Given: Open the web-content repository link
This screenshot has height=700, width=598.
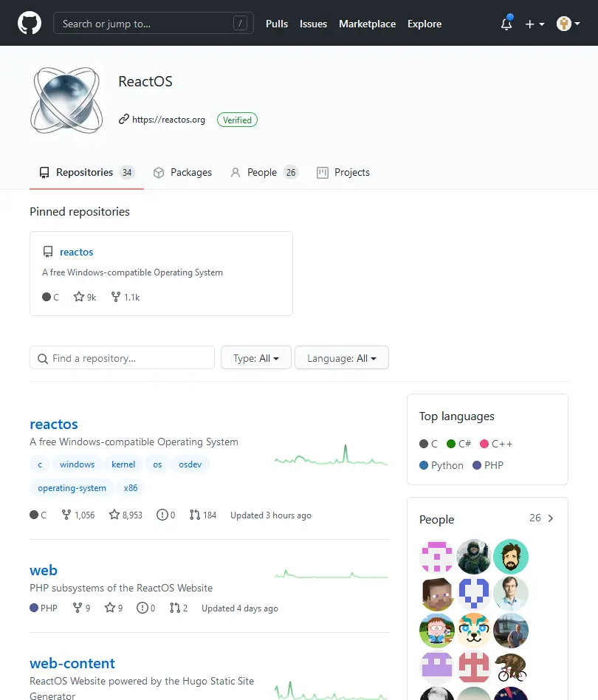Looking at the screenshot, I should [x=72, y=663].
